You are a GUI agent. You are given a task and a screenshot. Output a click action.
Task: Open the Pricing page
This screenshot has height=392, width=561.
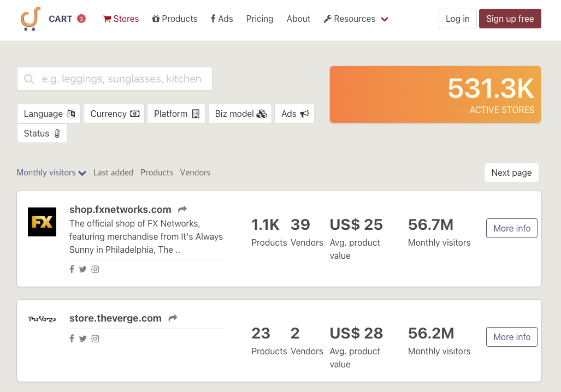coord(259,19)
